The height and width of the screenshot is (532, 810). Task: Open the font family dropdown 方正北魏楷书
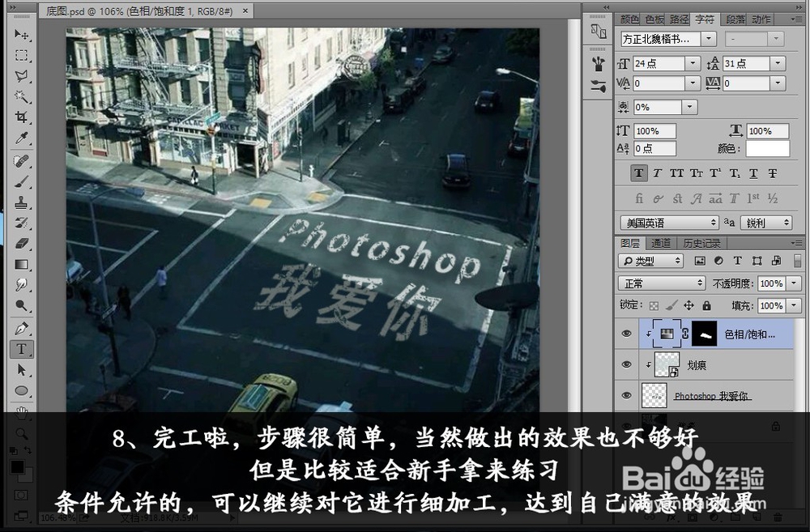pos(710,39)
